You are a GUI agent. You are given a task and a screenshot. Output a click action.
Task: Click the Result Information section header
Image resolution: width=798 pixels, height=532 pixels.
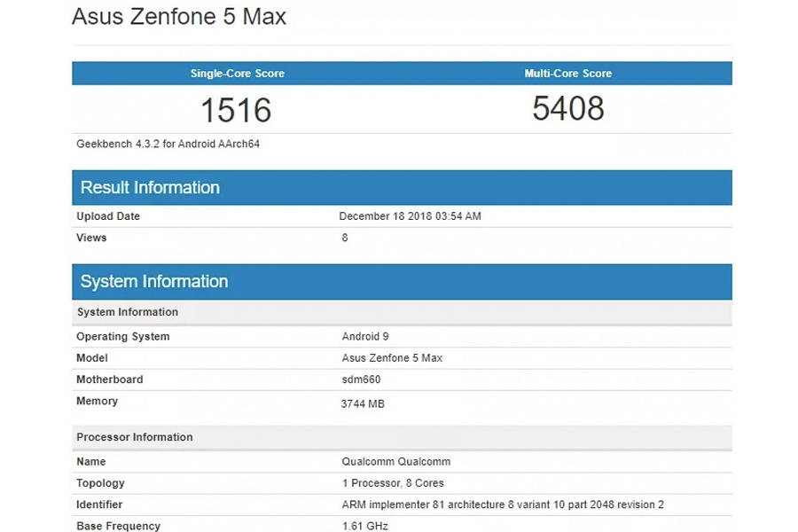[x=149, y=187]
